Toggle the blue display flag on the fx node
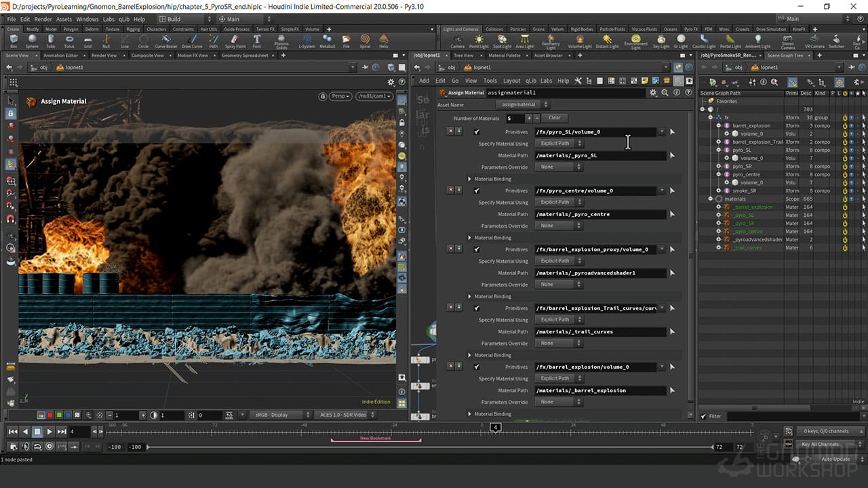The image size is (868, 488). coord(852,117)
